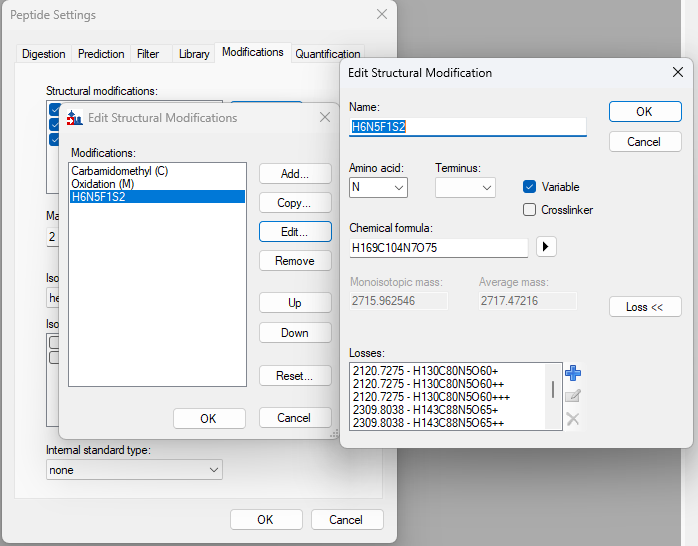Close the Edit Structural Modification dialog
698x546 pixels.
676,72
